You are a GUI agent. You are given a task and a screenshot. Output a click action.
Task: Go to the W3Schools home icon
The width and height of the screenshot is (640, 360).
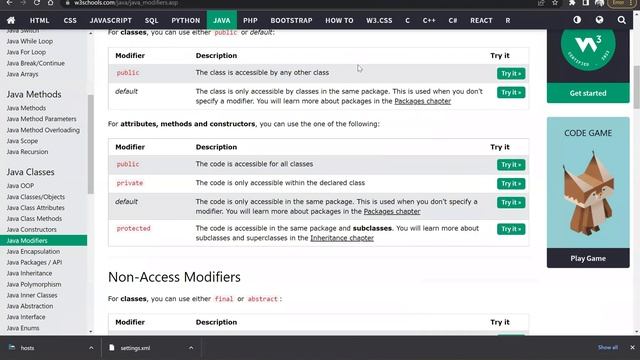(x=11, y=20)
